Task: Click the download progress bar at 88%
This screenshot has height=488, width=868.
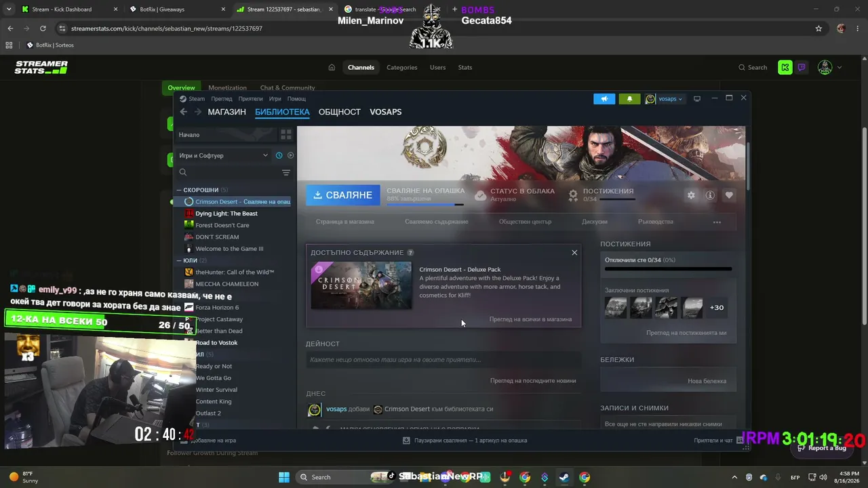Action: tap(425, 204)
